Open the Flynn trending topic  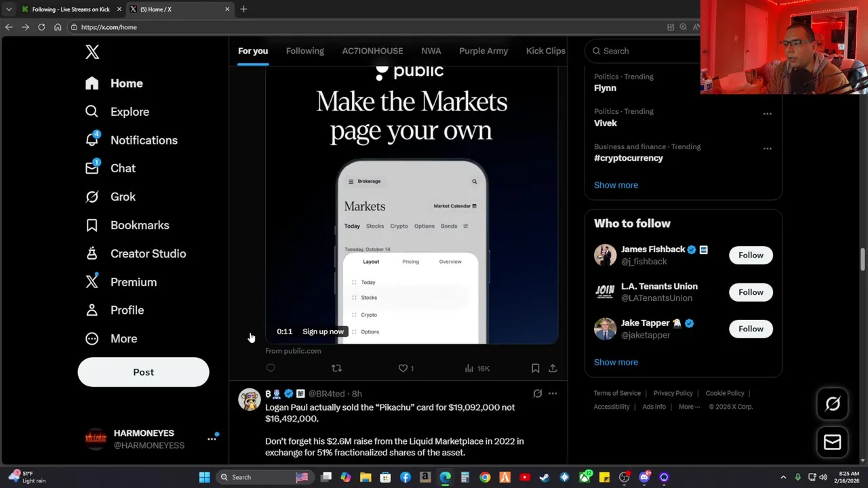(x=605, y=88)
